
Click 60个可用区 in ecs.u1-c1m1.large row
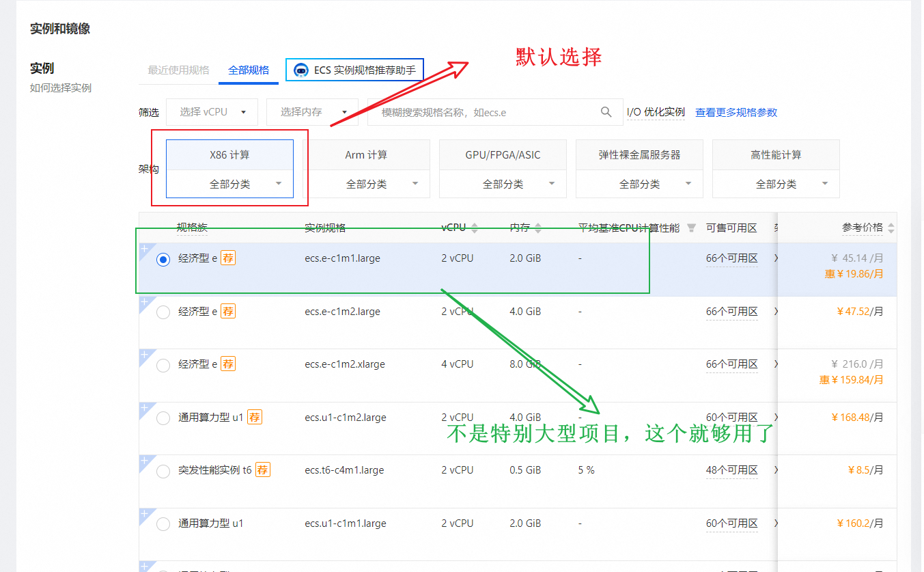(731, 523)
